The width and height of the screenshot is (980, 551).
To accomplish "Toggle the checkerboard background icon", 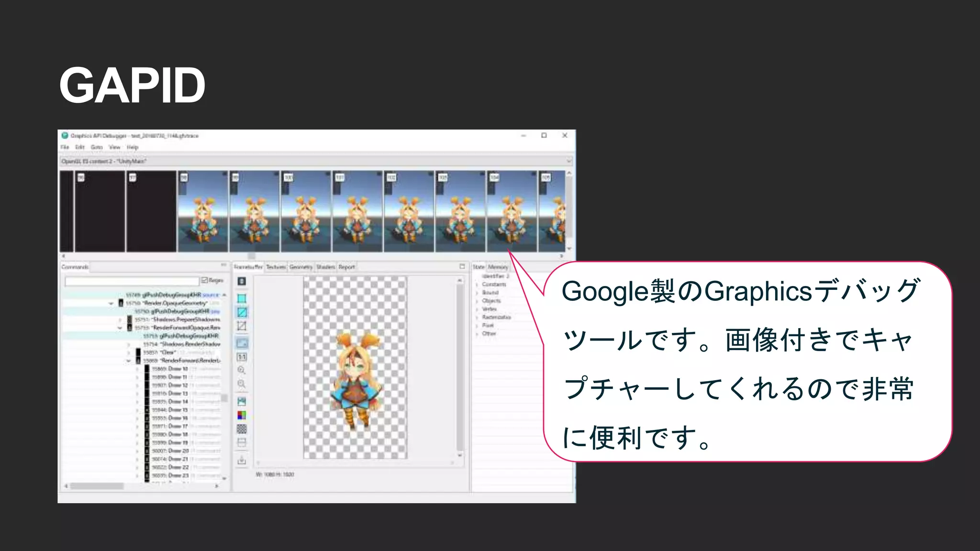I will [x=242, y=429].
